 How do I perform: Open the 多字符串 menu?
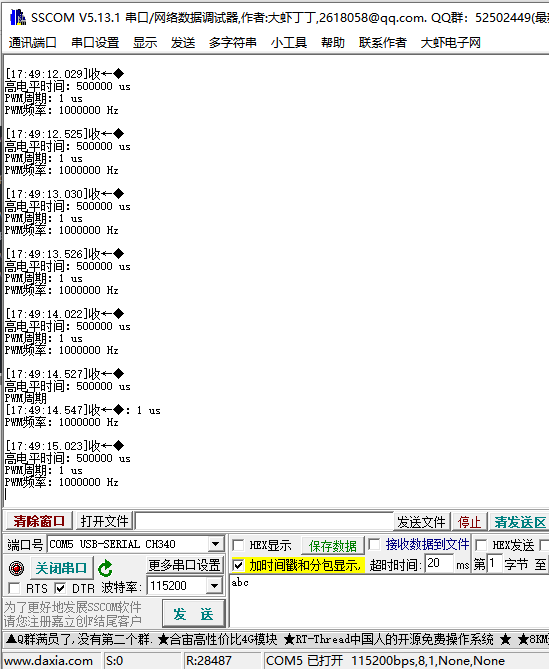(233, 43)
